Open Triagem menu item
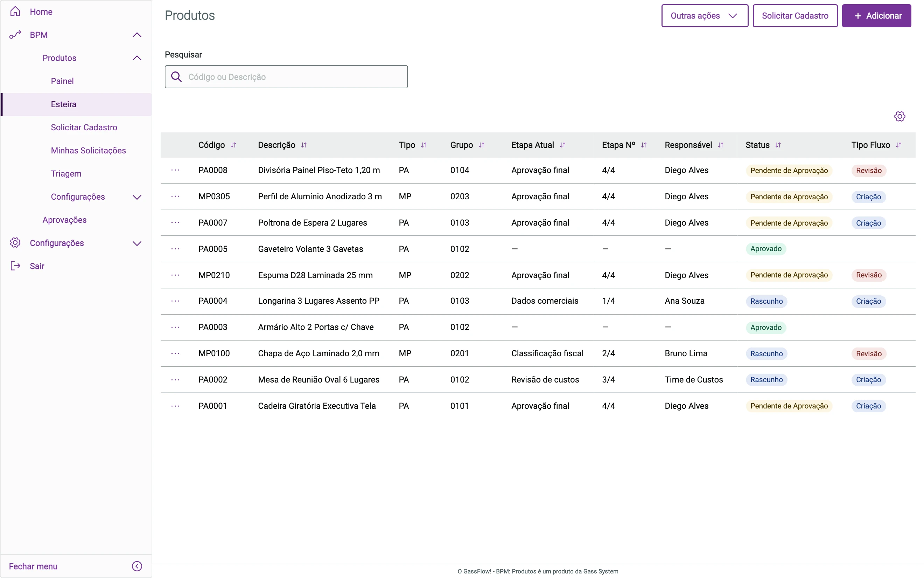Viewport: 924px width, 578px height. tap(66, 173)
